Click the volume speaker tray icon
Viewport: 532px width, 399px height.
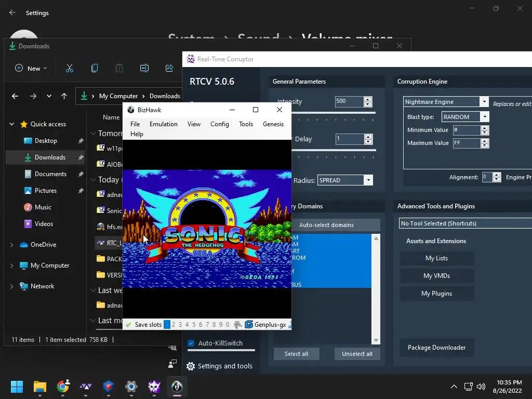tap(481, 387)
